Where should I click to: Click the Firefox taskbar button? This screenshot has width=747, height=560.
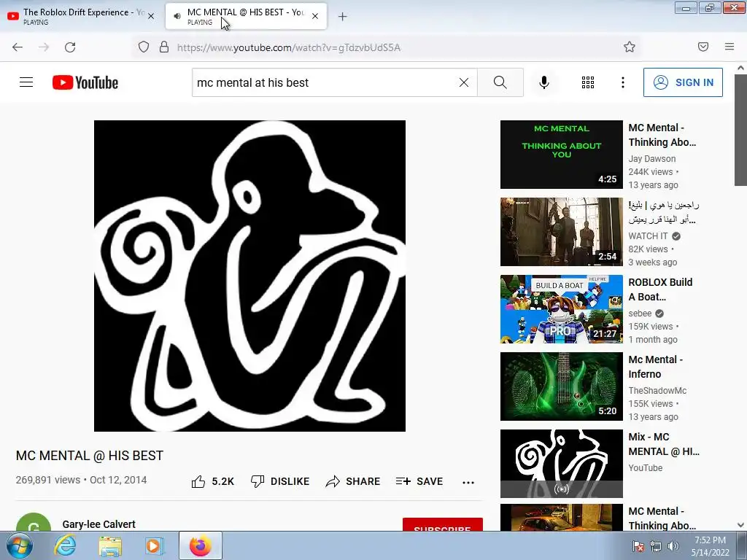(x=200, y=545)
